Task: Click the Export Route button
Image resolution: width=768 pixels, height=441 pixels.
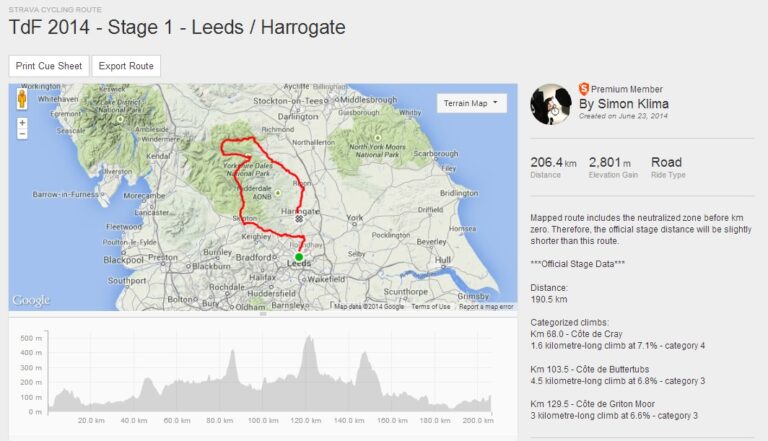Action: (x=126, y=66)
